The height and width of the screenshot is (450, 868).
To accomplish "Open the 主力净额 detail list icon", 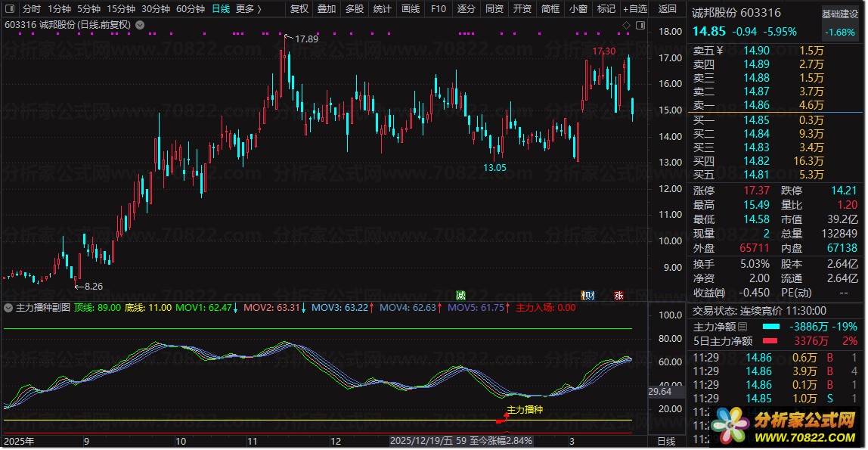I will (742, 327).
